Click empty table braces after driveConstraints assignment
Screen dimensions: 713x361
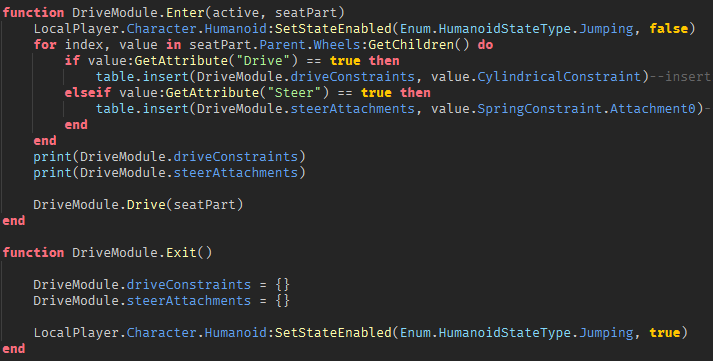coord(282,285)
